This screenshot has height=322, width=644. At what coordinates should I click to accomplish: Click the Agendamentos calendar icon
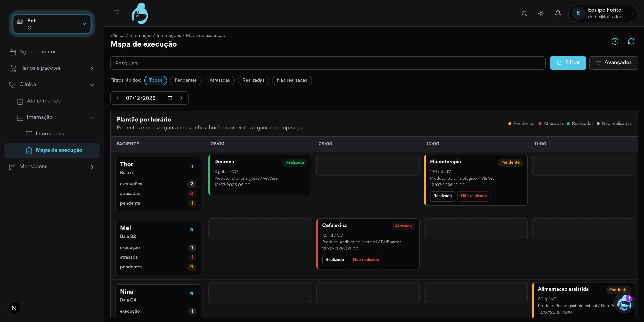pos(12,52)
